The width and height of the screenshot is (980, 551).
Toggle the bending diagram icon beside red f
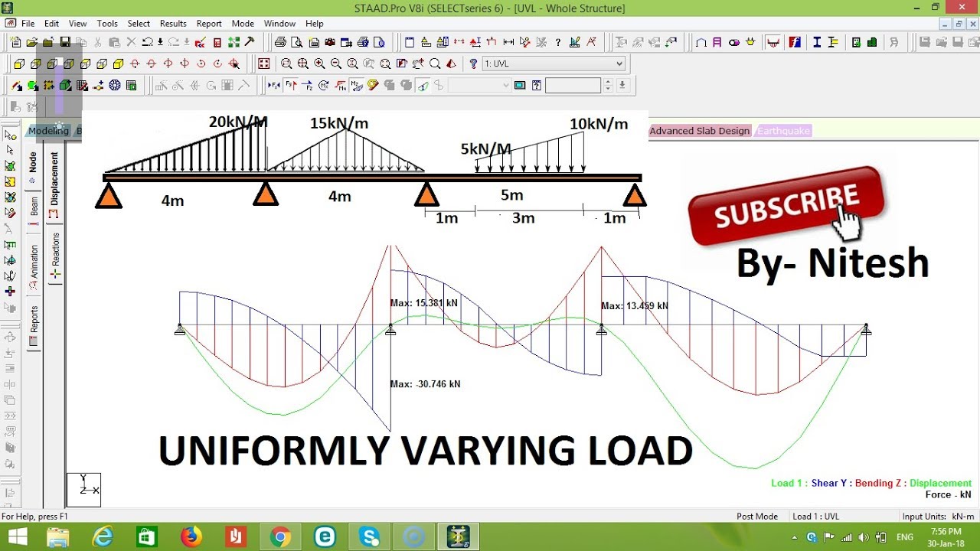(x=773, y=42)
